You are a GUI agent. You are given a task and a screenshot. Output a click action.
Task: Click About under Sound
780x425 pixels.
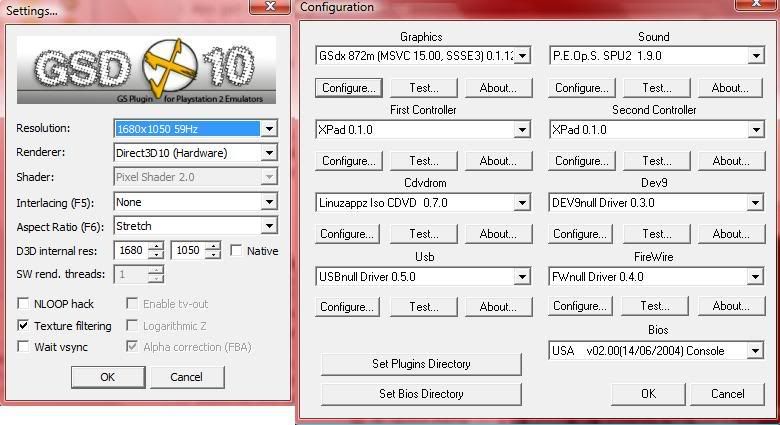click(730, 88)
